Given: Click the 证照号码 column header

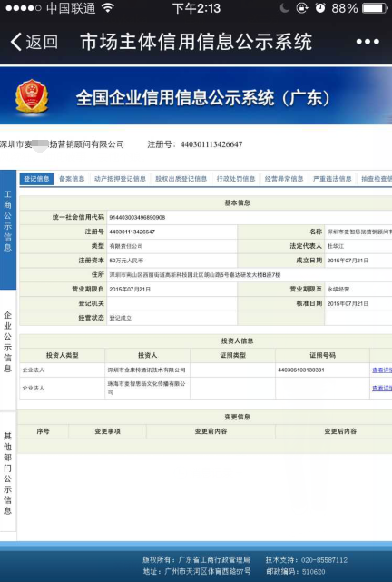Looking at the screenshot, I should point(322,355).
